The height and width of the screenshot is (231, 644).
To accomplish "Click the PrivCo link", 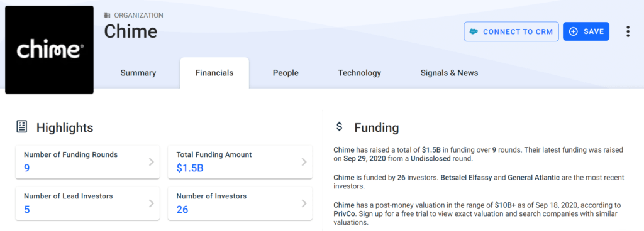I will coord(344,214).
